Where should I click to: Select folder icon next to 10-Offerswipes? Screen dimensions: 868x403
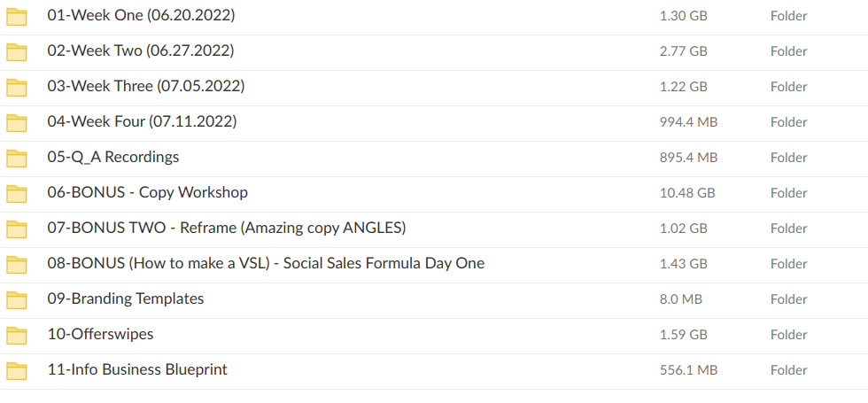point(17,335)
